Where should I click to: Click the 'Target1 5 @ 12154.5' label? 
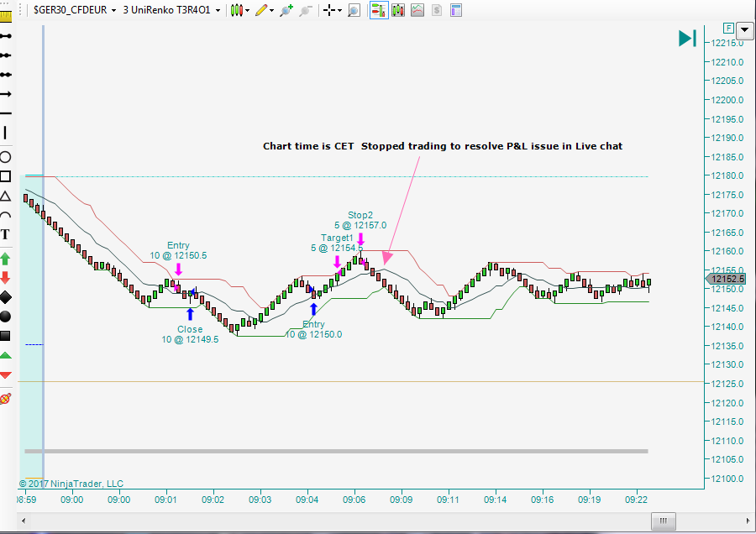tap(337, 243)
